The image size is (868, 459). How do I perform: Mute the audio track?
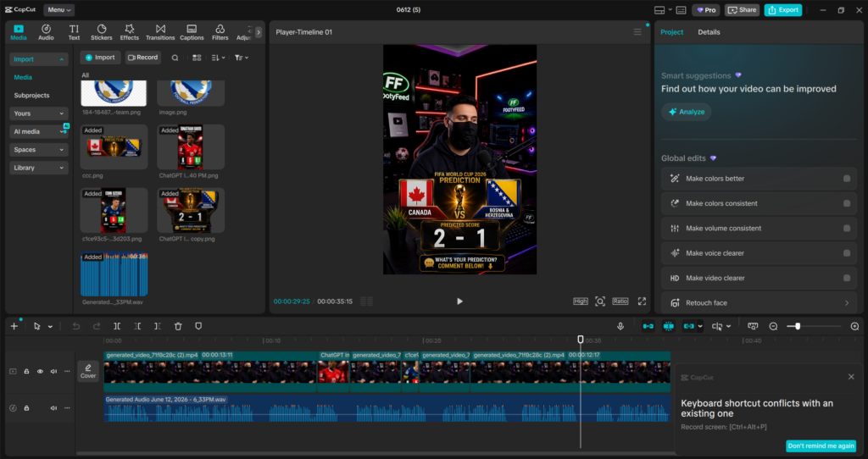(53, 408)
